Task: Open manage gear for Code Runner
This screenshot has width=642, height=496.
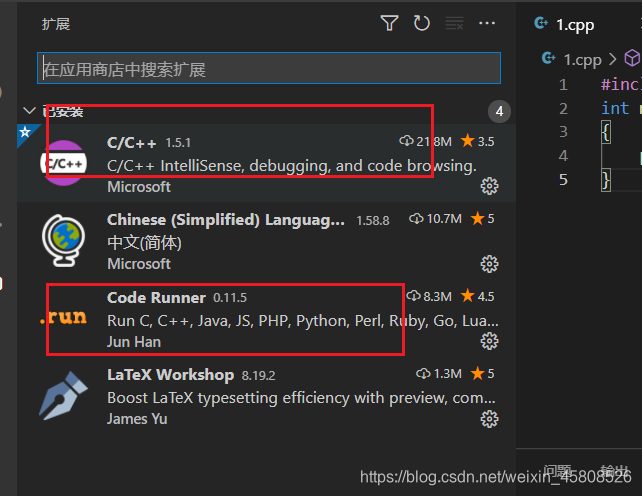Action: [x=489, y=341]
